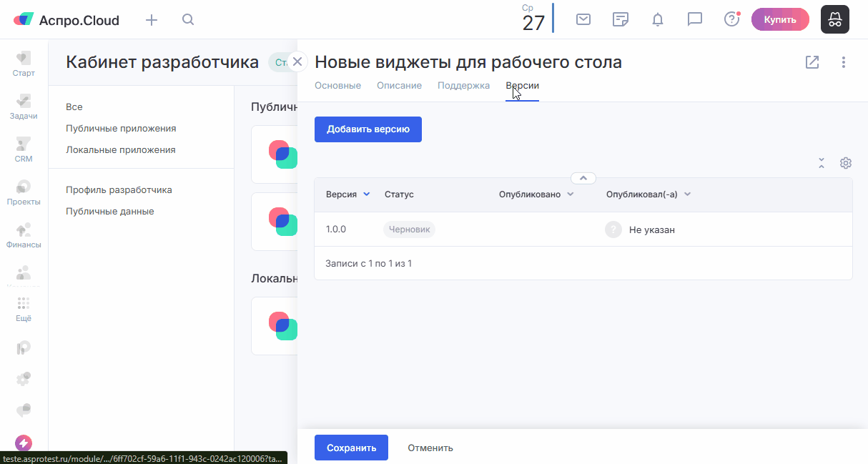Open the Аспро.Cloud home logo
Screen dimensions: 868x464
(66, 20)
